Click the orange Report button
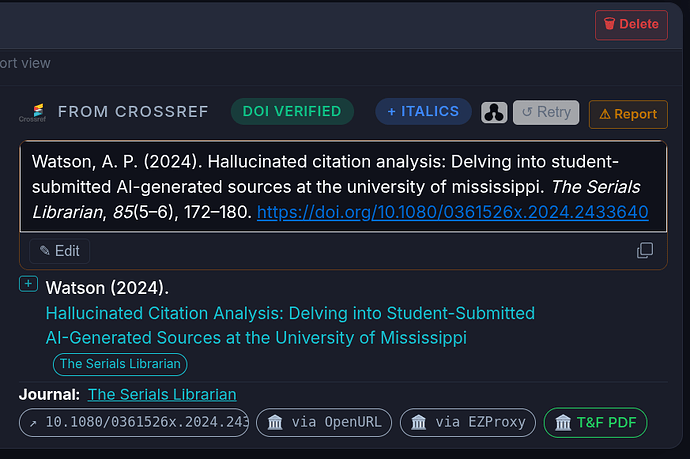The image size is (690, 459). pyautogui.click(x=628, y=114)
